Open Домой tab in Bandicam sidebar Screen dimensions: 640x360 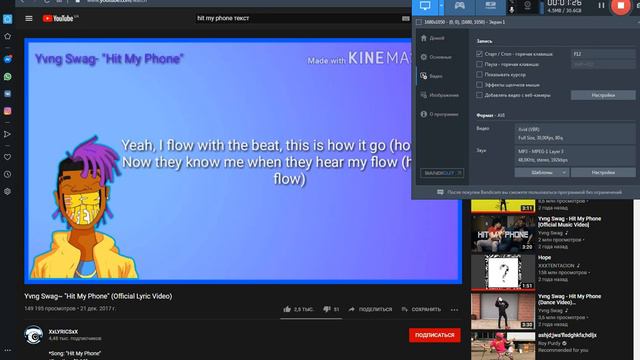[433, 38]
